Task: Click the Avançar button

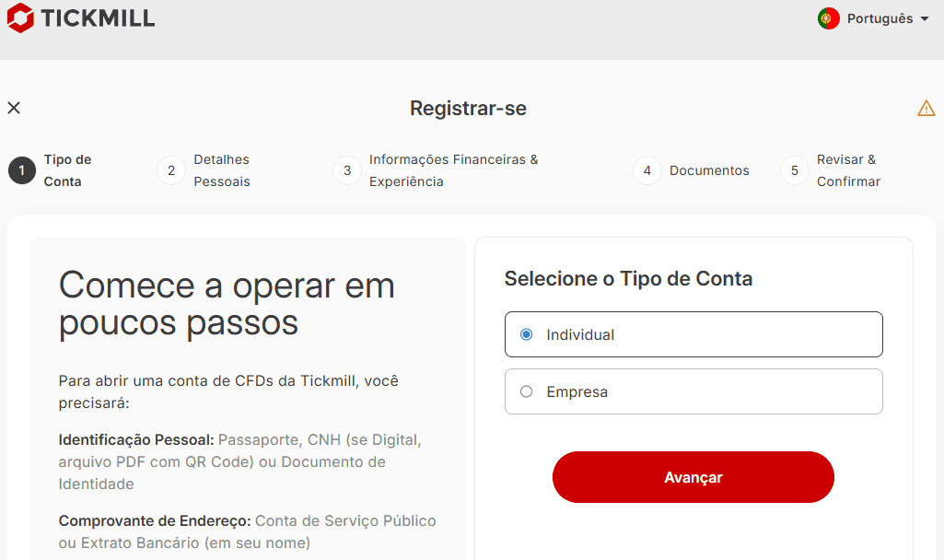Action: coord(693,477)
